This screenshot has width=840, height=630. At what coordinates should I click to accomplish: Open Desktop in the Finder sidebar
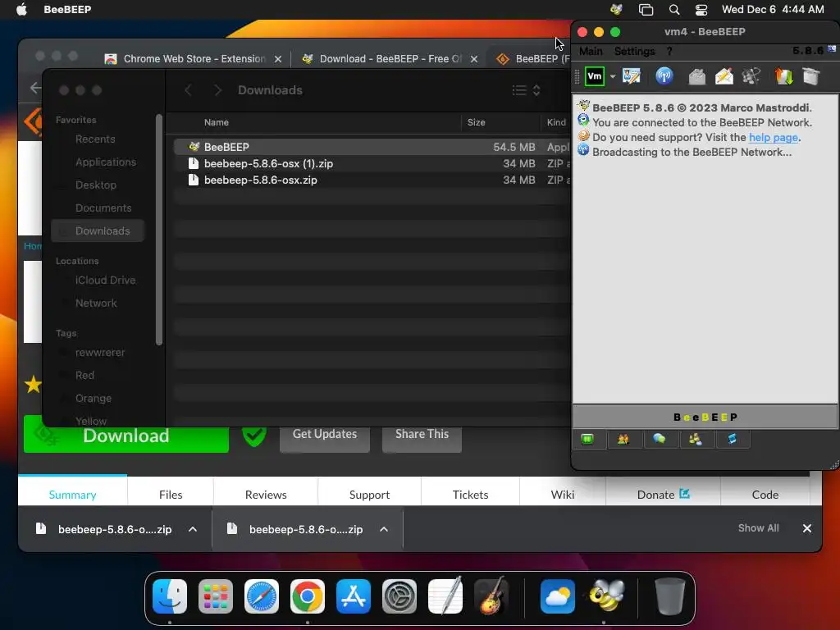[95, 185]
